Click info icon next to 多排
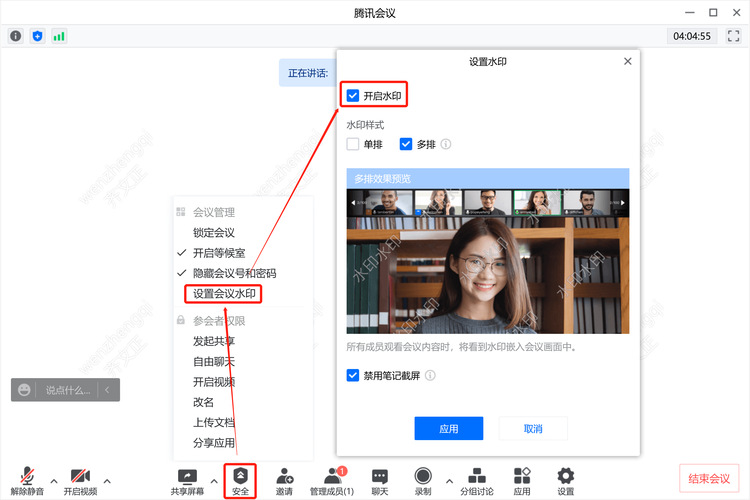Screen dimensions: 750x500 point(446,144)
